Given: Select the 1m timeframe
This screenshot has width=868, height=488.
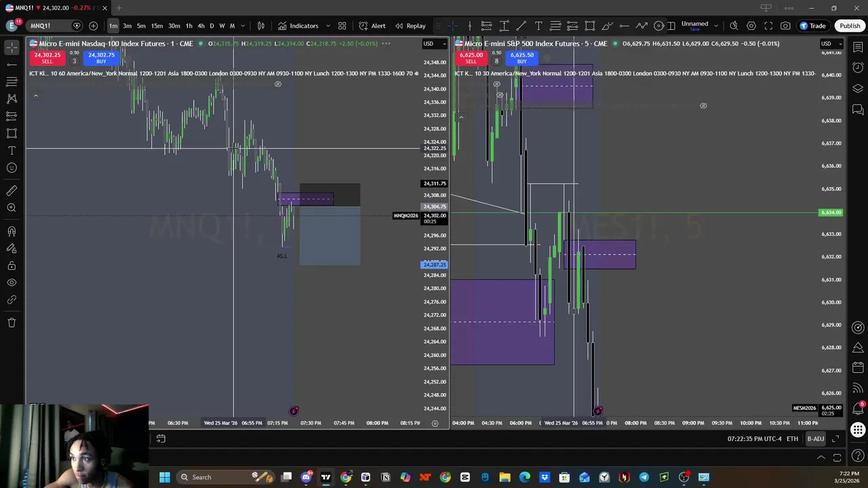Looking at the screenshot, I should pos(113,26).
